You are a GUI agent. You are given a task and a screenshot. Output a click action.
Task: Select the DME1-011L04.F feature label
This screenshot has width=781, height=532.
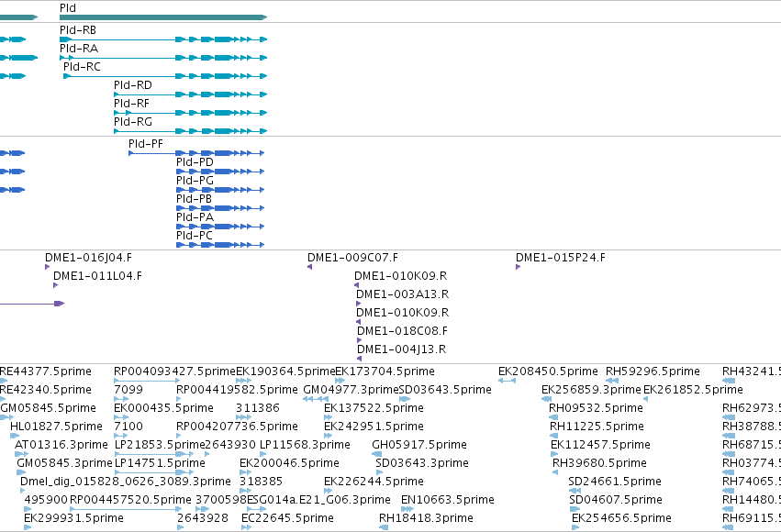click(x=97, y=276)
